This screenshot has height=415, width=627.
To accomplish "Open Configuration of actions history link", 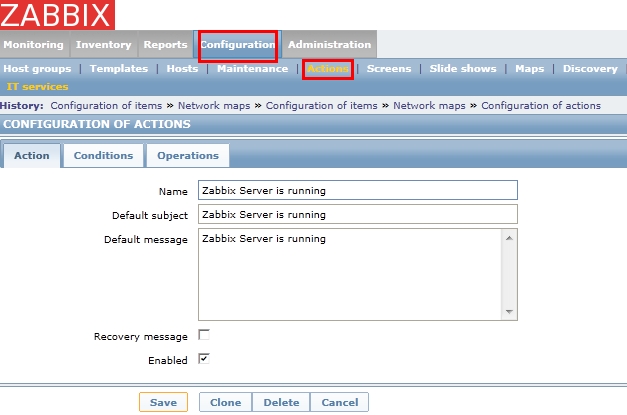I will coord(541,106).
